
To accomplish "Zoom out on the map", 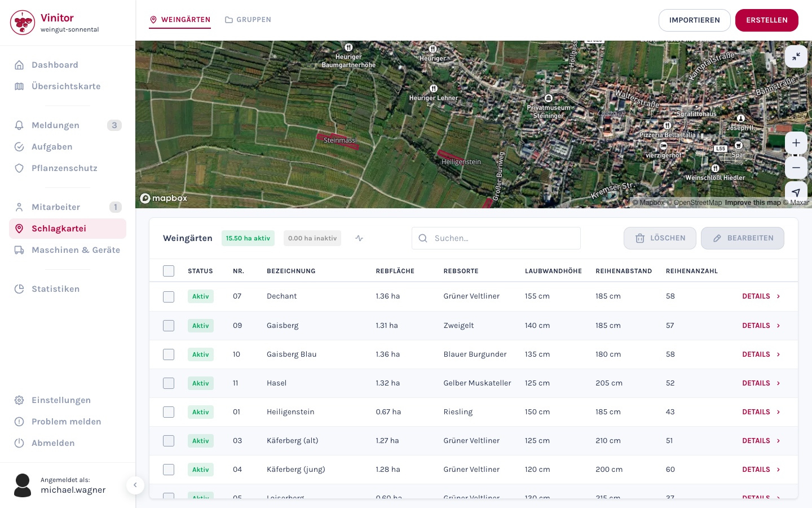I will (796, 168).
